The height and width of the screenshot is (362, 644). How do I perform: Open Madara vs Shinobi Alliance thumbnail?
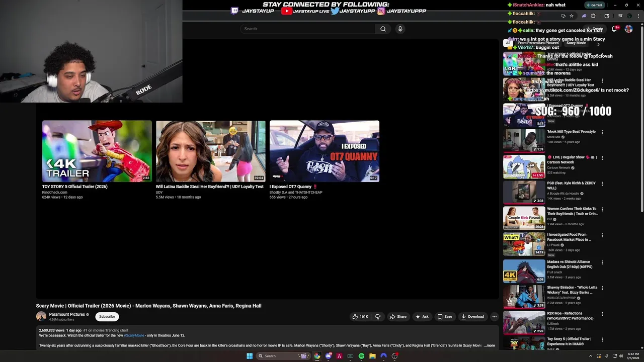[x=524, y=270]
